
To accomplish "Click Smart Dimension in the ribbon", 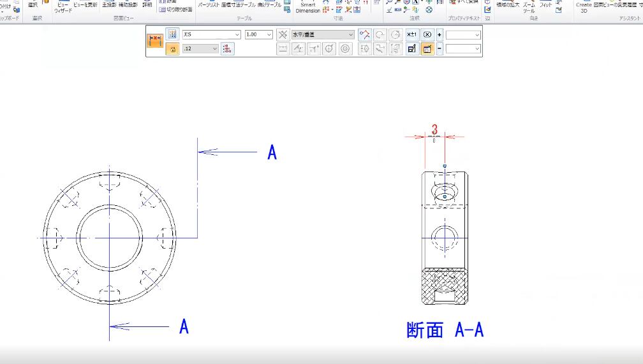I will coord(308,7).
